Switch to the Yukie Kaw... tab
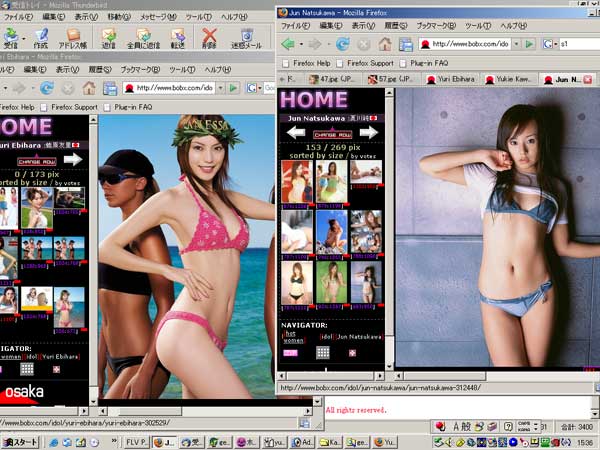 (508, 79)
